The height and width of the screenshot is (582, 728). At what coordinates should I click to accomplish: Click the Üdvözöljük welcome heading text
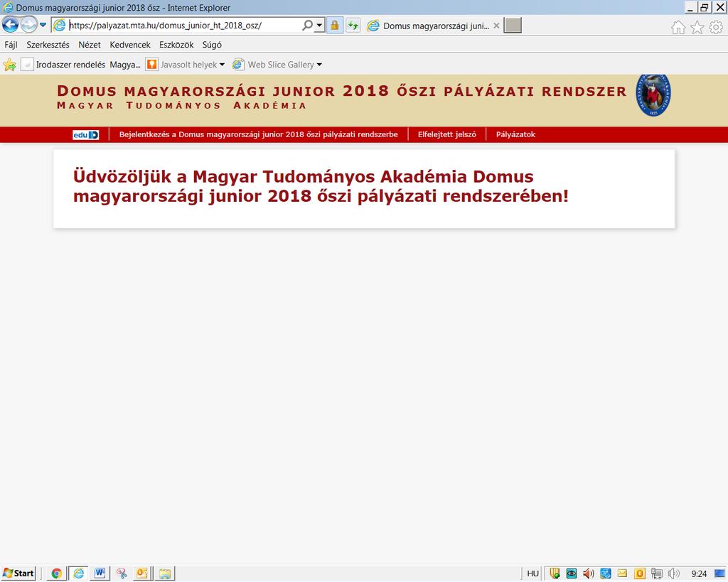pos(321,186)
